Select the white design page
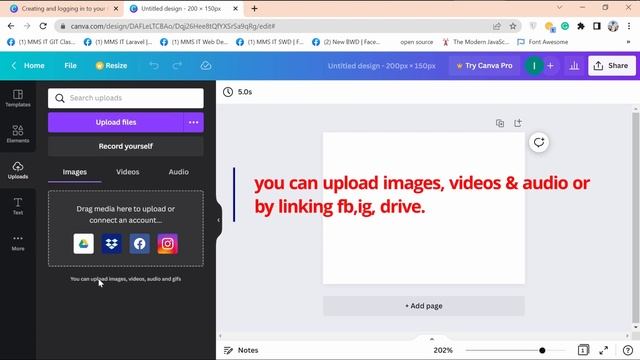This screenshot has height=360, width=640. (424, 208)
